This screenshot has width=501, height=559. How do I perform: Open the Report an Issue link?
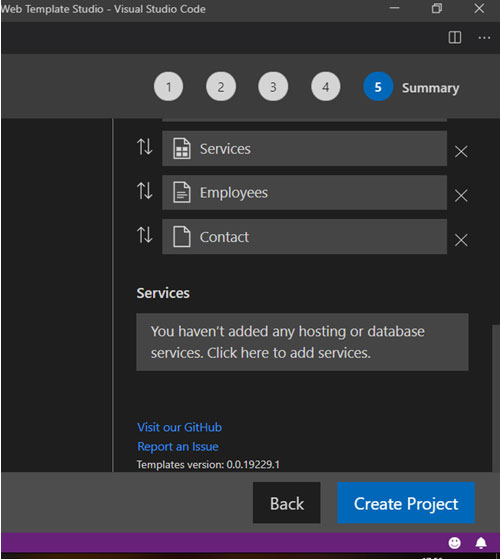pos(178,446)
